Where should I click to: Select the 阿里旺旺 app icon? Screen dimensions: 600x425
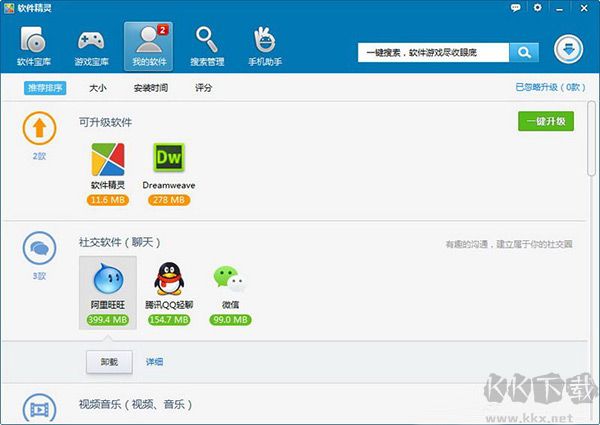point(107,279)
